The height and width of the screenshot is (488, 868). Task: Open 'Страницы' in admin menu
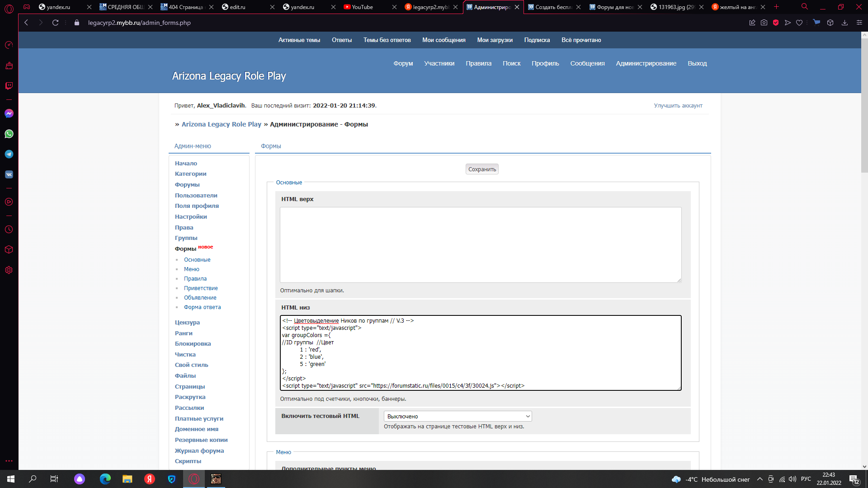pos(190,386)
